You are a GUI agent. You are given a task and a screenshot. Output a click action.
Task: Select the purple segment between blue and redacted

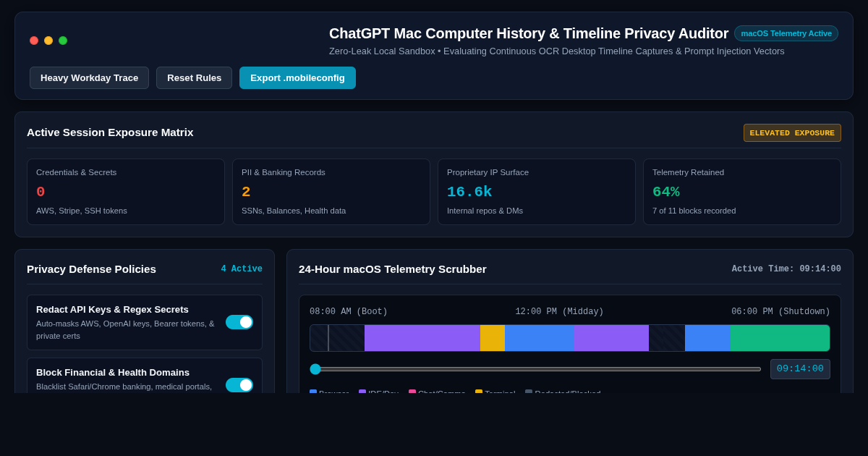point(611,338)
